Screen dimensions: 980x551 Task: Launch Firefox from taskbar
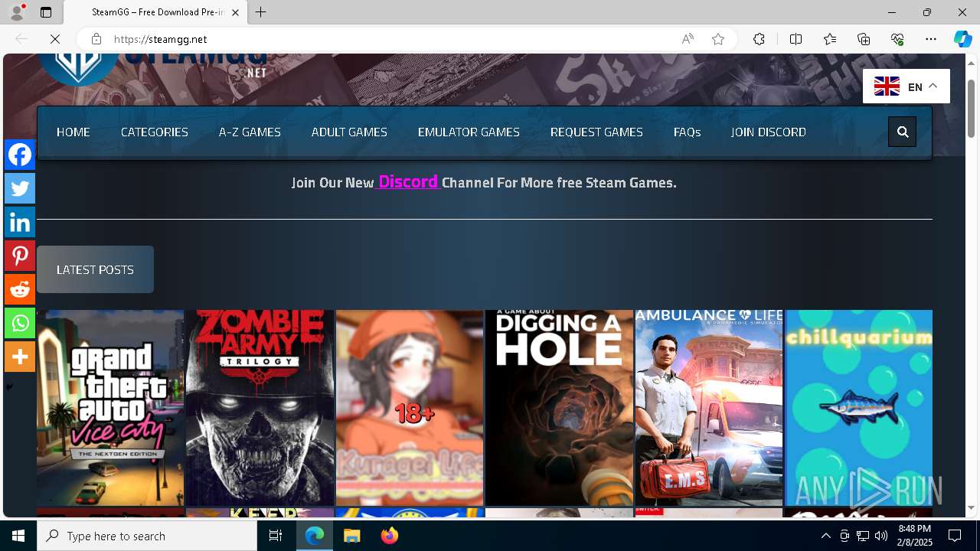pyautogui.click(x=390, y=536)
